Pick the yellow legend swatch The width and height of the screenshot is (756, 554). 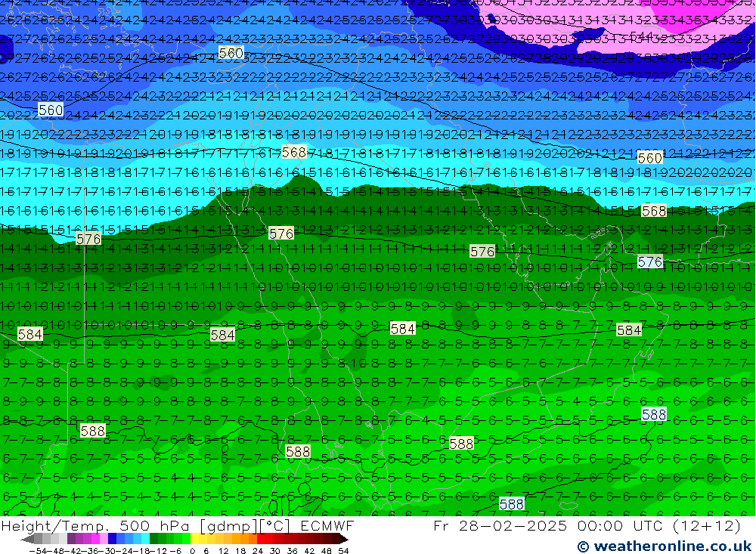(194, 539)
